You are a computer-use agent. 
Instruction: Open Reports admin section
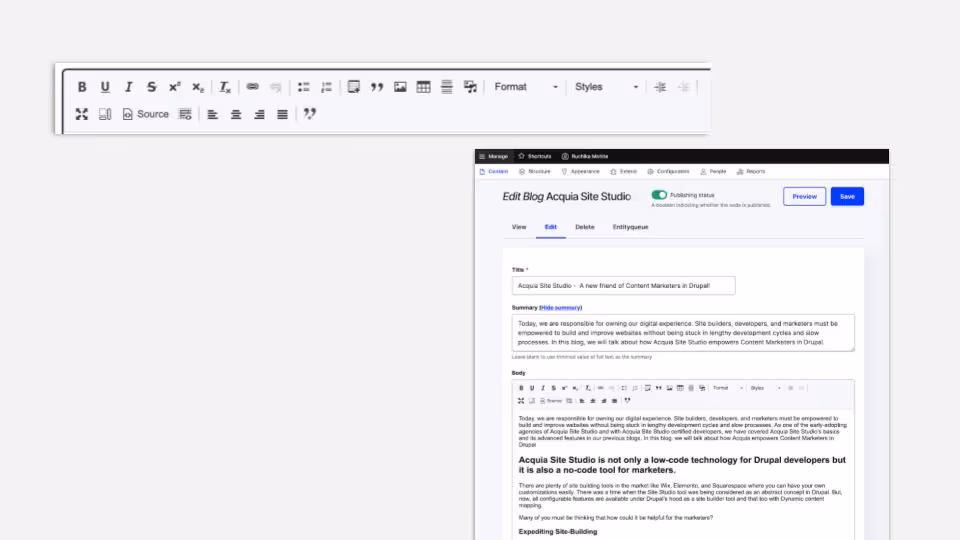(751, 171)
